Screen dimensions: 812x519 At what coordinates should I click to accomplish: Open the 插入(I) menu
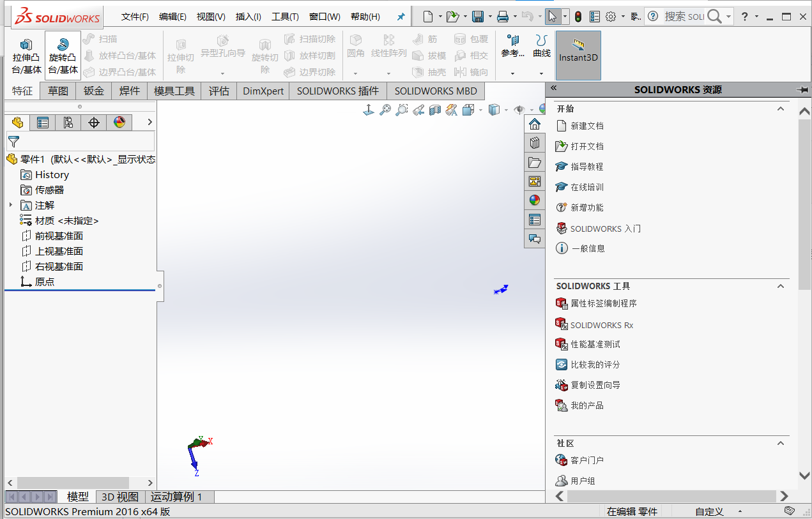(248, 17)
